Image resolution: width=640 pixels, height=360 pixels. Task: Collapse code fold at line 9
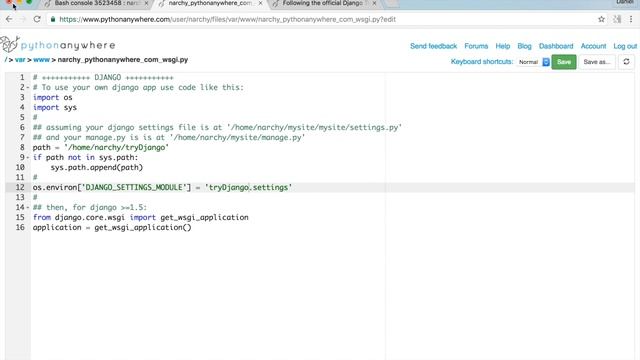pyautogui.click(x=28, y=158)
